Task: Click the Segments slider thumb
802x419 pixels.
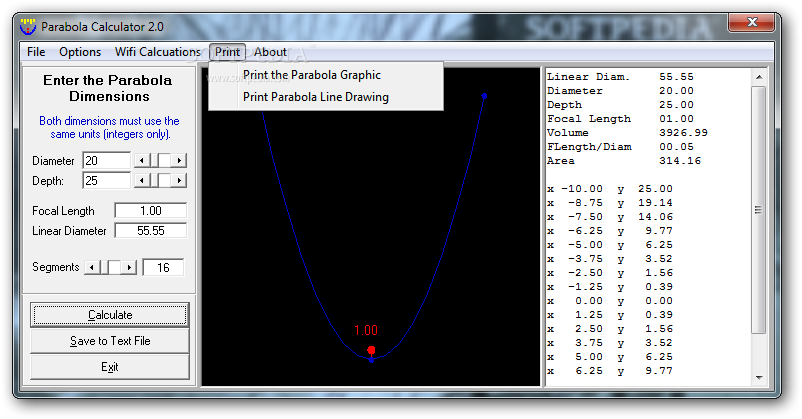Action: [115, 267]
